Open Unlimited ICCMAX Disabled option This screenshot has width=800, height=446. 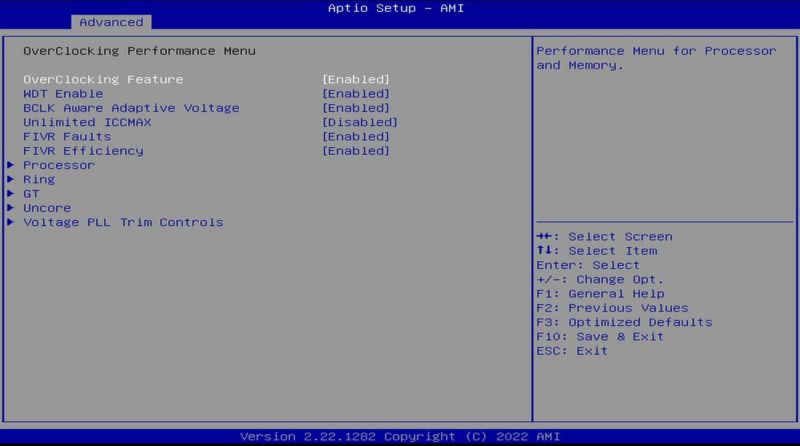coord(359,123)
